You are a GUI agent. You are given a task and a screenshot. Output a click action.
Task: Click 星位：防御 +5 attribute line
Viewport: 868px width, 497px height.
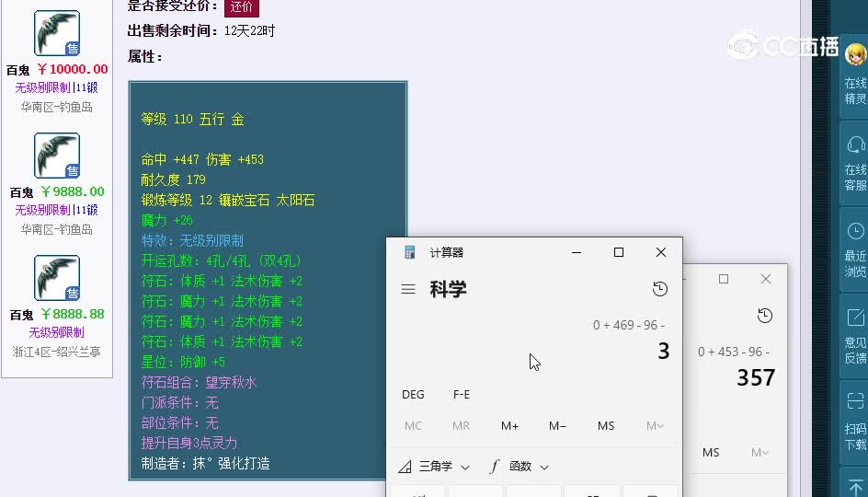(x=183, y=363)
